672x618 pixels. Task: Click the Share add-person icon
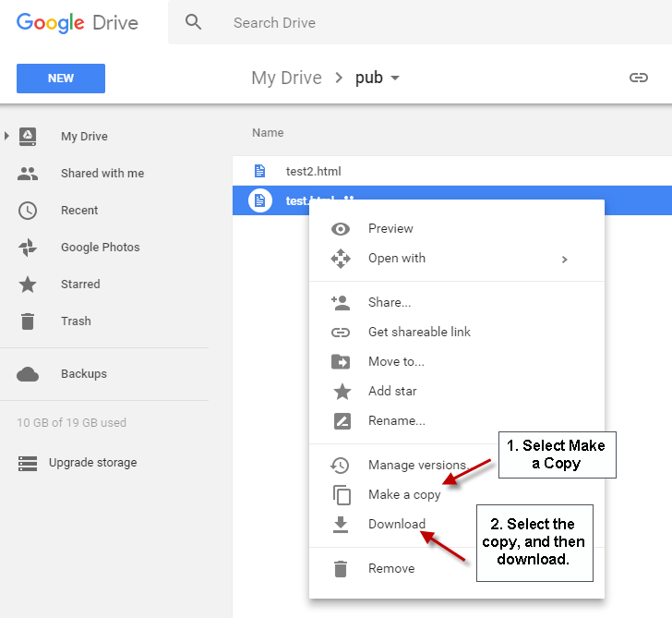pos(341,303)
